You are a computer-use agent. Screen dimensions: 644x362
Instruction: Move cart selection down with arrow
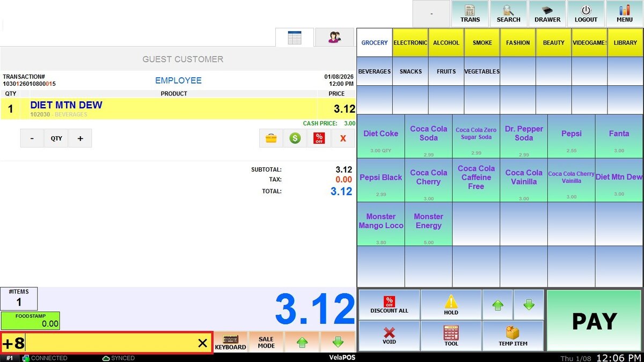tap(338, 342)
